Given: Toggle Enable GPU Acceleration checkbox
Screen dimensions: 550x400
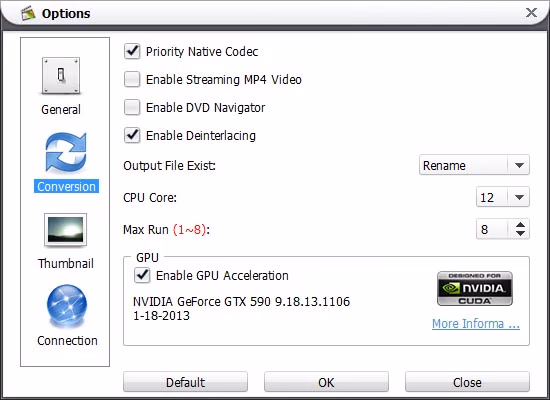Looking at the screenshot, I should click(x=142, y=275).
